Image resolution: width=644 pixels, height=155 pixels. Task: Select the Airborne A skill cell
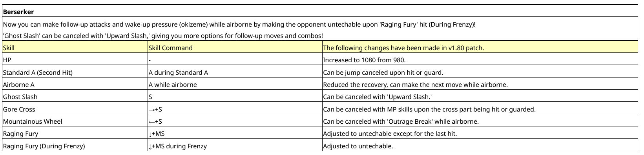coord(75,85)
